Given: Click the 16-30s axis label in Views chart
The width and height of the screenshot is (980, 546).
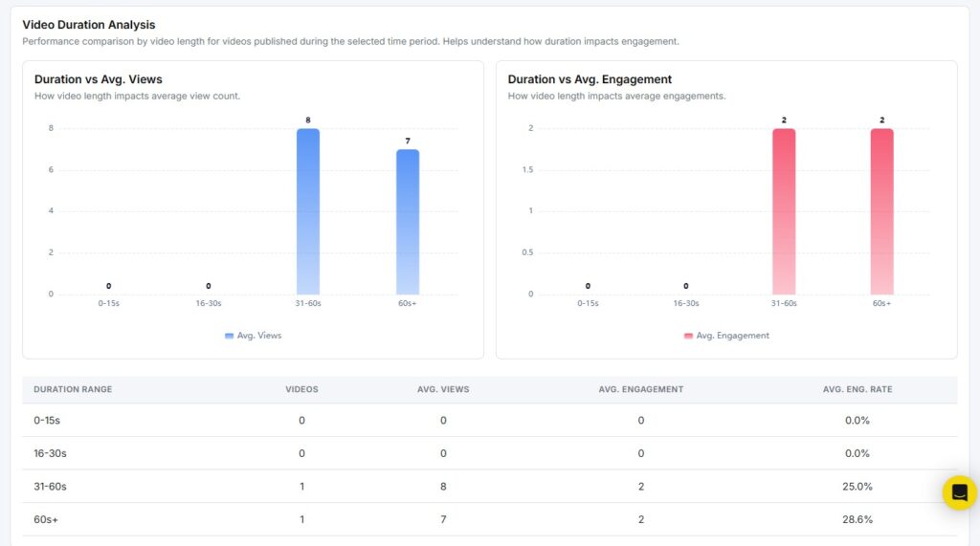Looking at the screenshot, I should click(208, 304).
